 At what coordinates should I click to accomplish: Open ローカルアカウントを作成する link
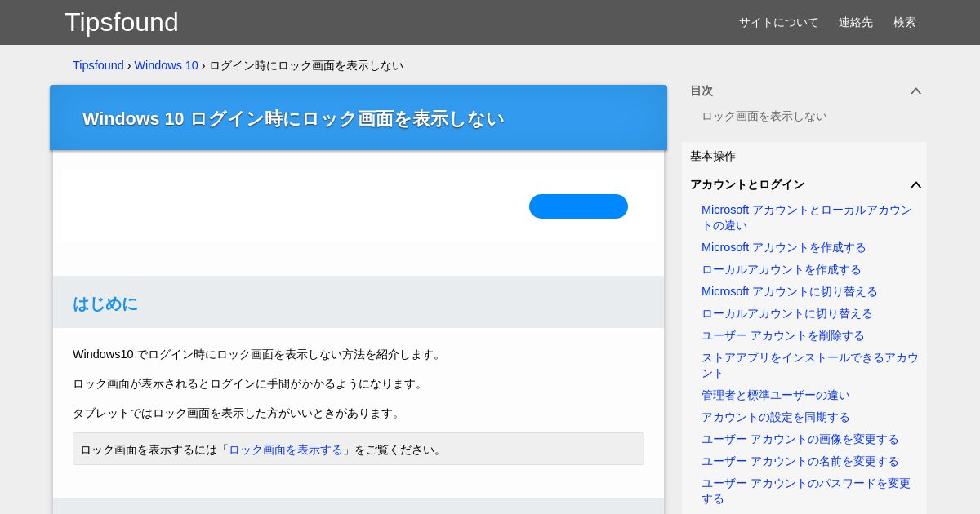tap(782, 269)
